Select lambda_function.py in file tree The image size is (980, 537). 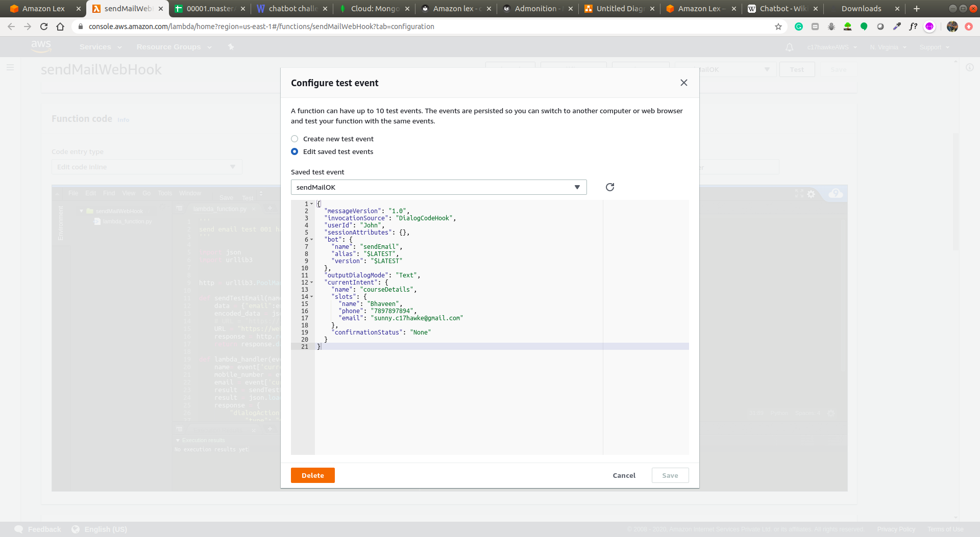point(127,221)
